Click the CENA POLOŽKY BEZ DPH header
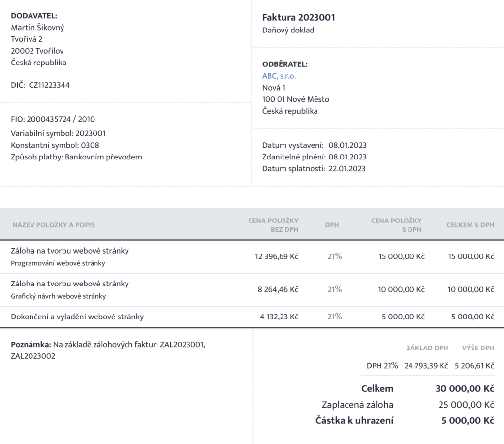Viewport: 504px width, 444px height. coord(273,225)
